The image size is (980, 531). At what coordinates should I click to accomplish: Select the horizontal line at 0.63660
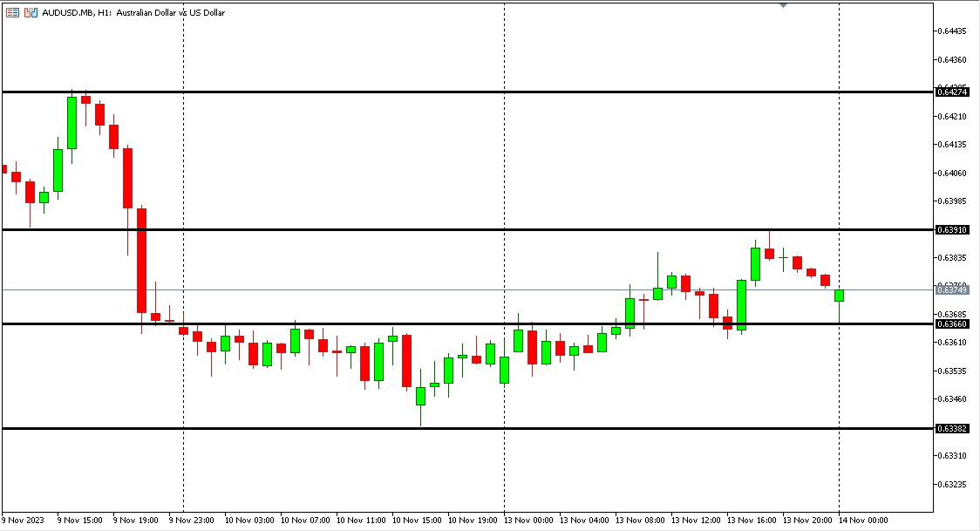(436, 323)
